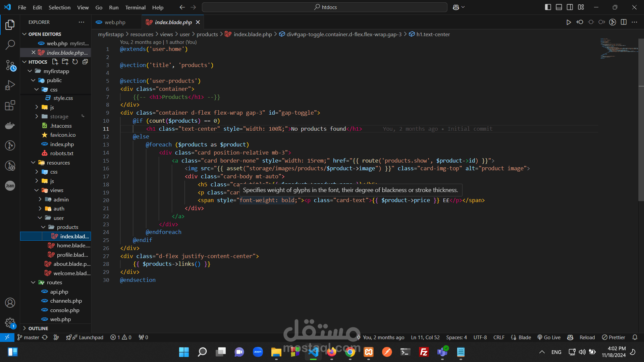Open the Extensions view
644x362 pixels.
pos(10,105)
